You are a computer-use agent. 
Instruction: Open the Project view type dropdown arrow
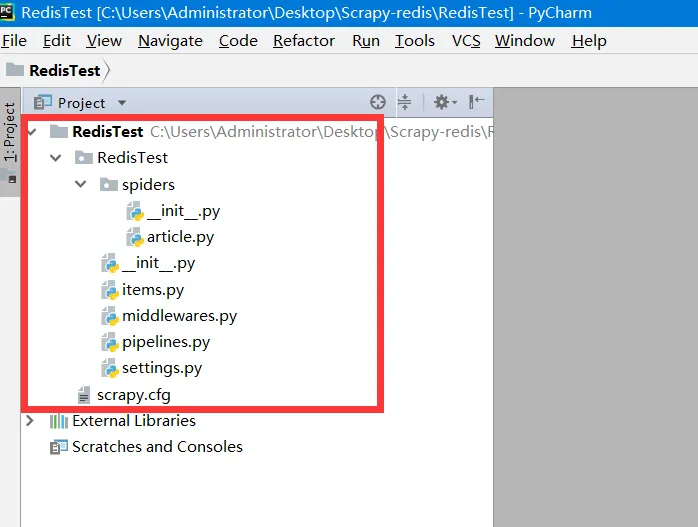(x=122, y=103)
